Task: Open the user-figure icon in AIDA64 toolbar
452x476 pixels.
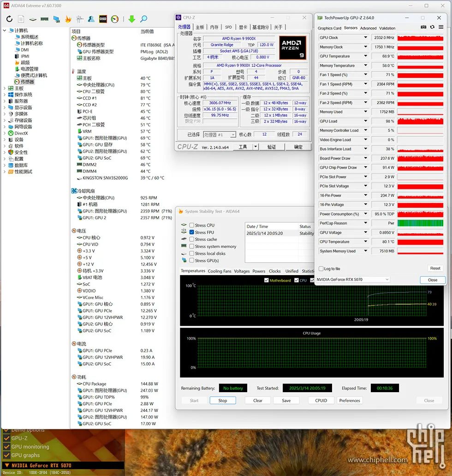Action: pos(91,19)
